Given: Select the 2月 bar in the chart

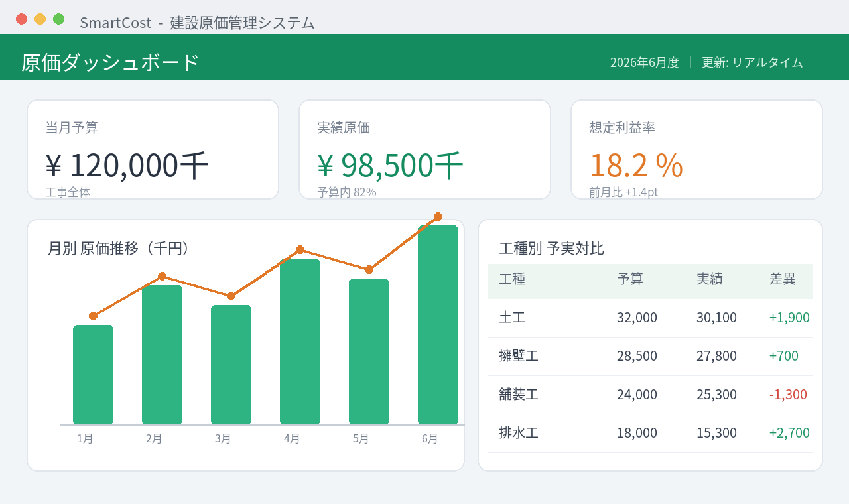Looking at the screenshot, I should (162, 354).
